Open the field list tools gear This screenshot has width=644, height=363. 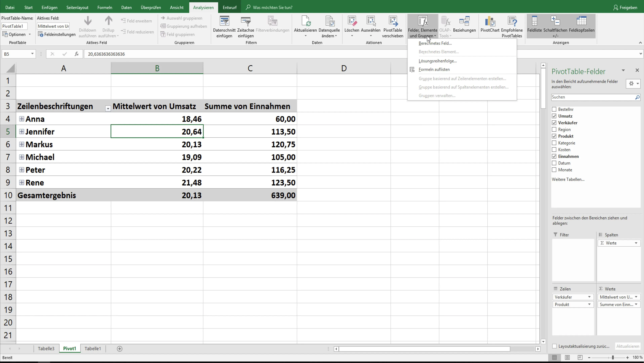633,84
